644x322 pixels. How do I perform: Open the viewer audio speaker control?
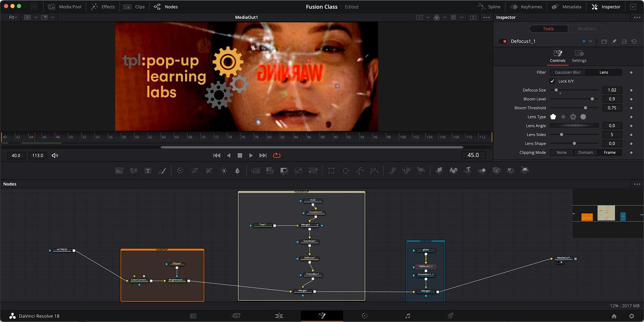point(55,156)
